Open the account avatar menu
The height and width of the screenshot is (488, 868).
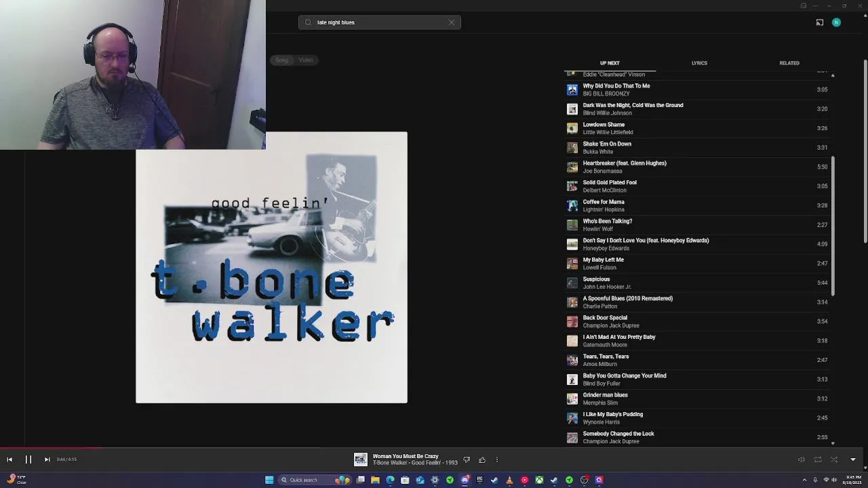pos(836,22)
